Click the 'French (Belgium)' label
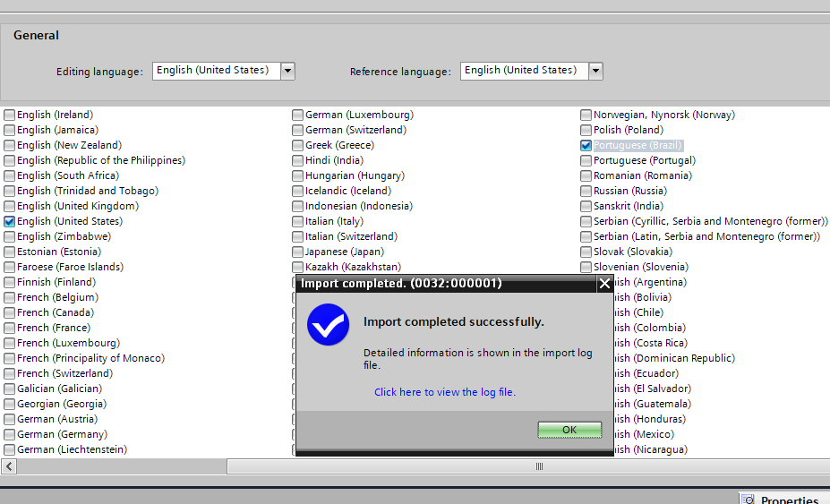Image resolution: width=830 pixels, height=504 pixels. pos(57,297)
